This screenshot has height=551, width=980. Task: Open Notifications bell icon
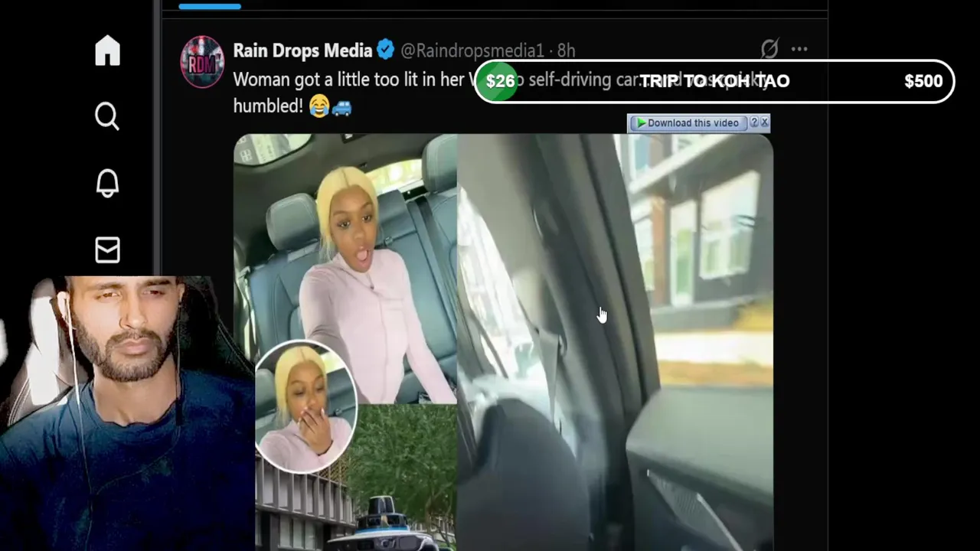click(107, 184)
